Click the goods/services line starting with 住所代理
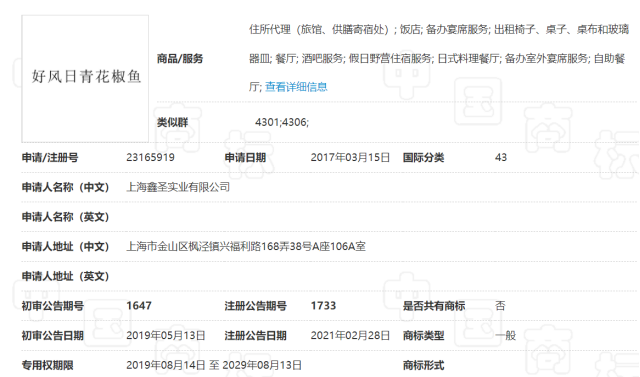640x377 pixels. [439, 29]
